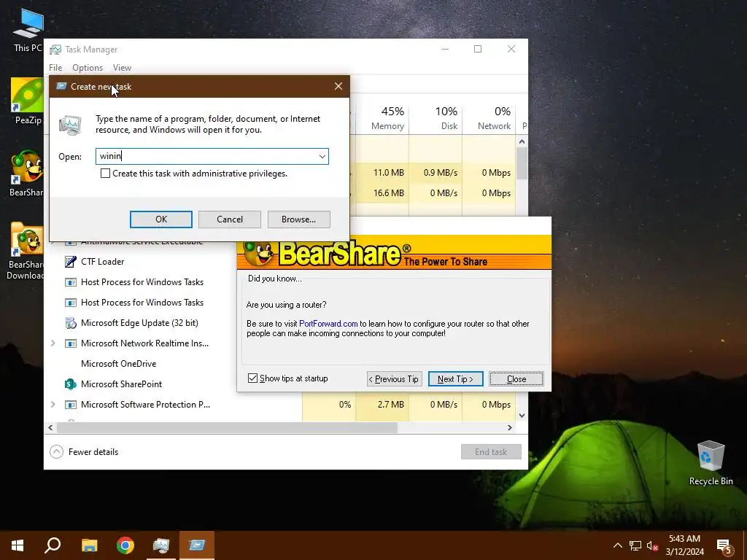Expand Microsoft Network Realtime Ins process
Viewport: 747px width, 560px height.
(x=53, y=343)
